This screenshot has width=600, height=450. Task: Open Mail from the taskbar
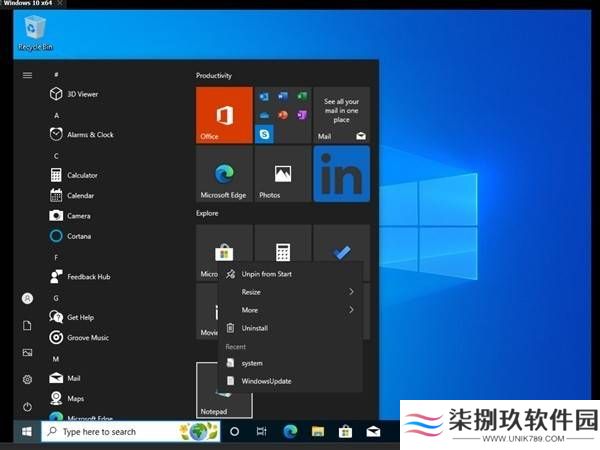373,432
